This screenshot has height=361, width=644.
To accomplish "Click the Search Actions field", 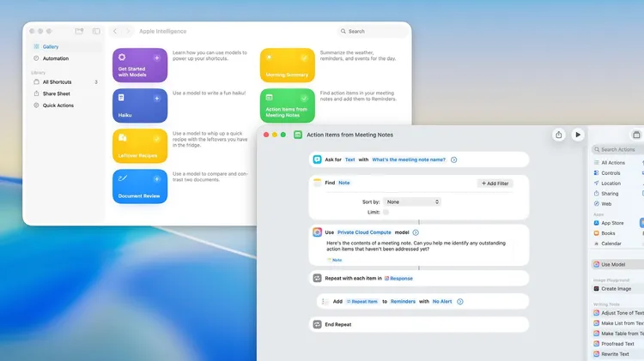I will click(618, 149).
